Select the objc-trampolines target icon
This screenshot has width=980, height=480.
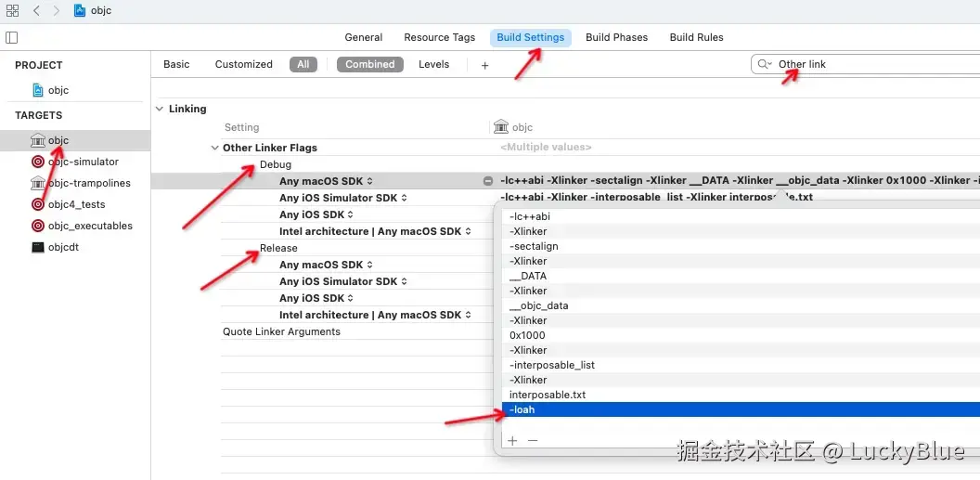click(x=38, y=183)
